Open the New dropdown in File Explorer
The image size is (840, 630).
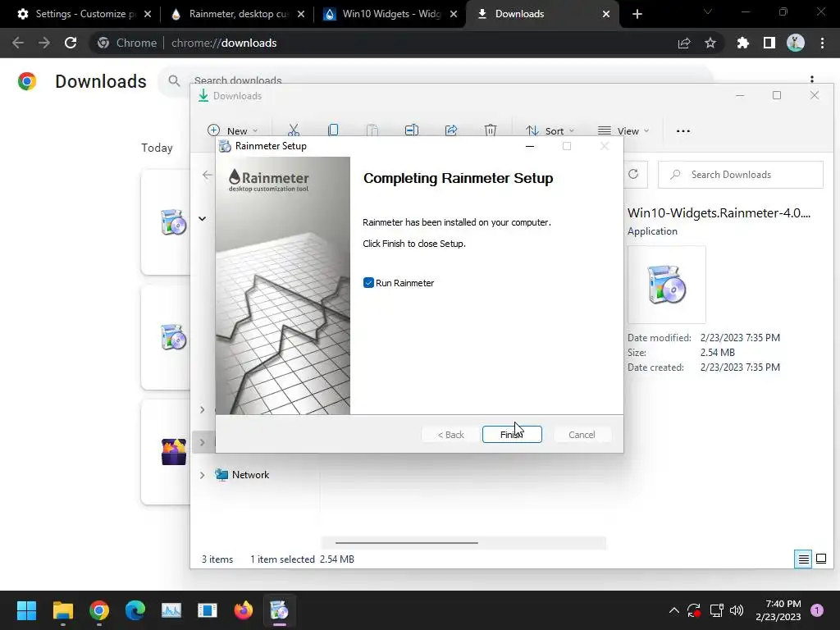[232, 130]
